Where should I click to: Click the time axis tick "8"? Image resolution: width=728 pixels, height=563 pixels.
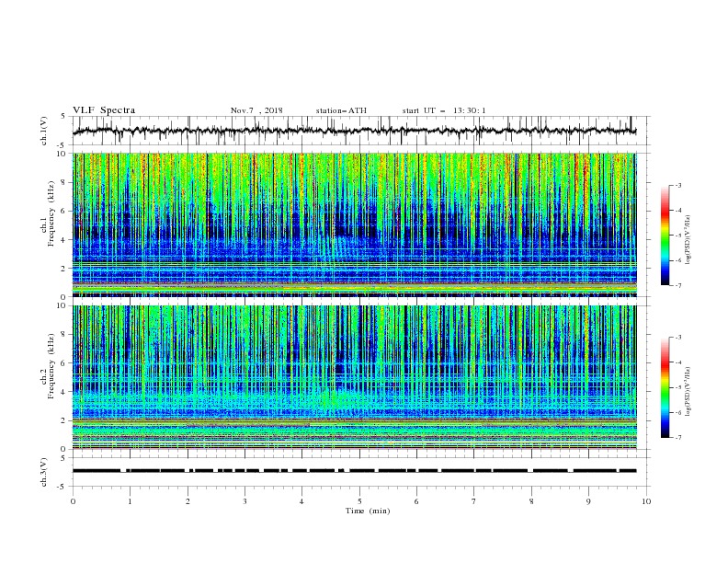(x=531, y=501)
